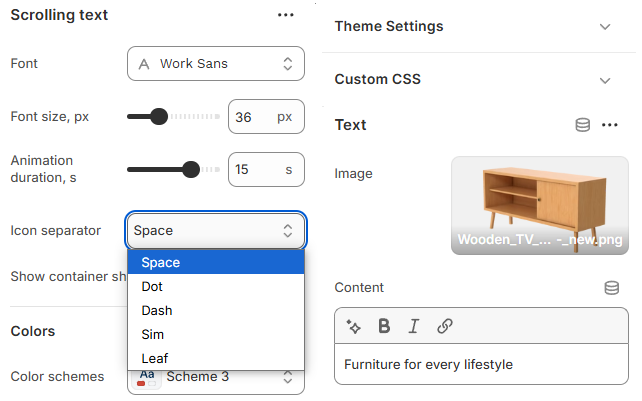Screen dimensions: 642x401
Task: Click the Font size slider handle
Action: (159, 116)
